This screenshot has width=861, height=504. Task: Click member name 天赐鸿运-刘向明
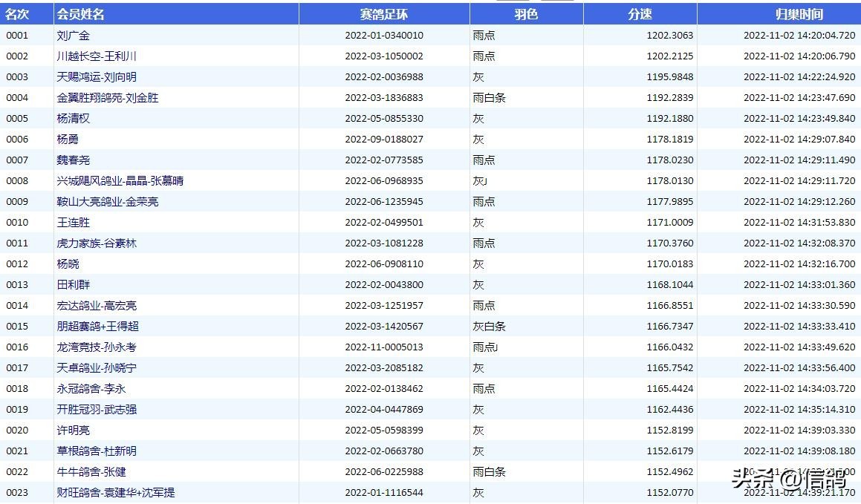coord(97,77)
